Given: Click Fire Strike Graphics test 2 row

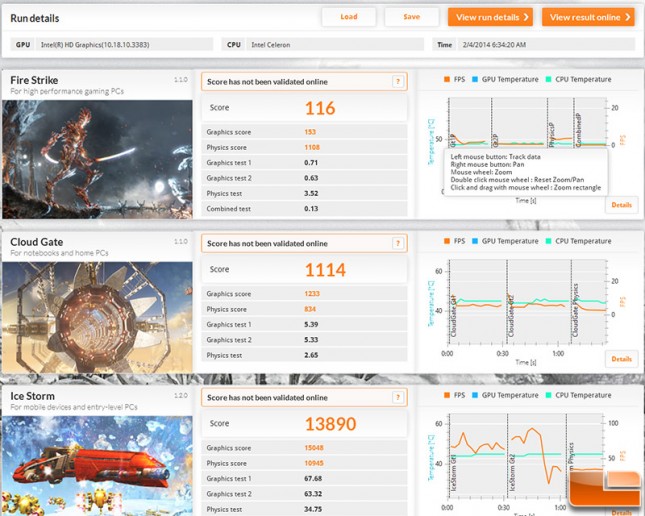Looking at the screenshot, I should coord(304,178).
